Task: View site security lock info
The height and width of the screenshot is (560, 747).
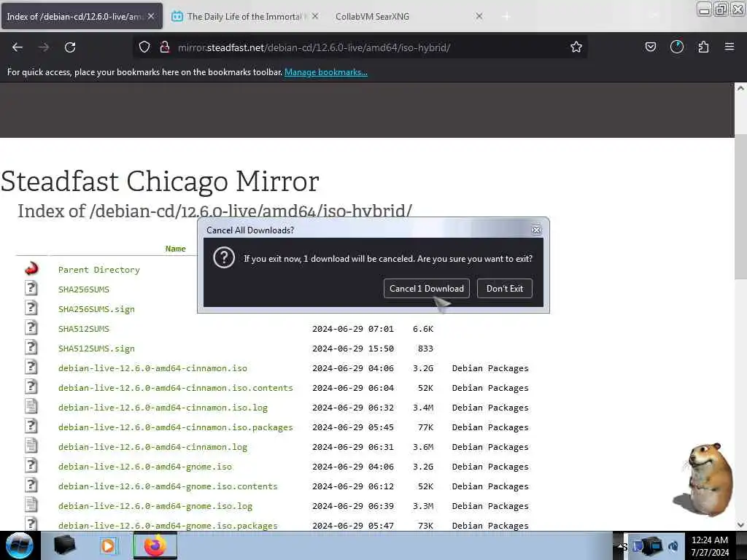Action: click(x=165, y=47)
